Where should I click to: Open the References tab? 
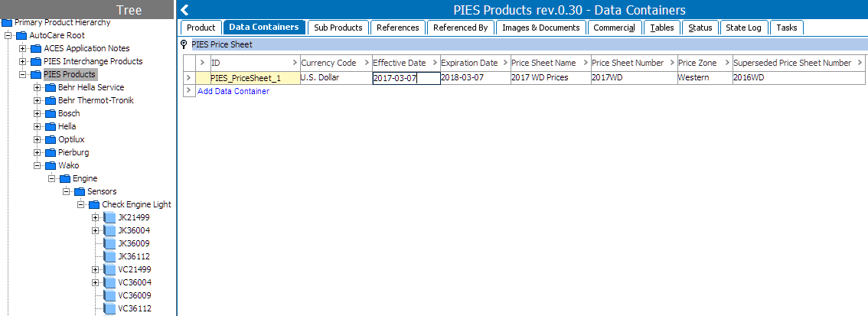pos(398,27)
